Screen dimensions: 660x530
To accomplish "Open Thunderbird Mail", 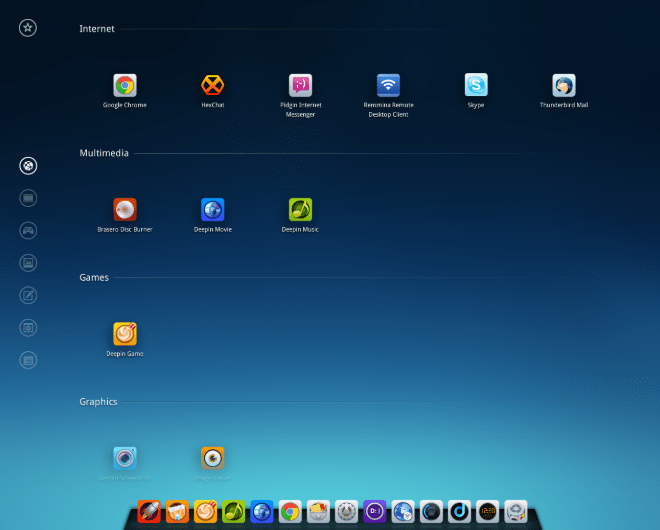I will tap(564, 85).
